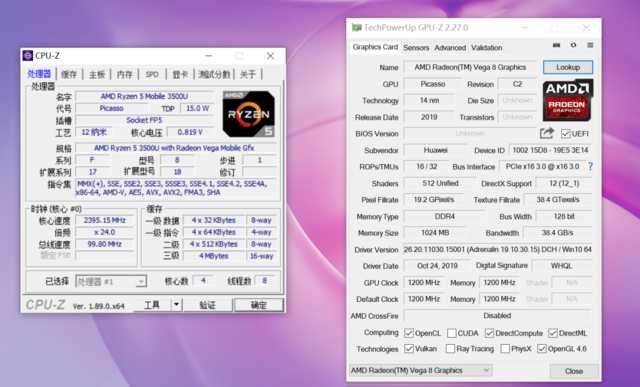The image size is (640, 387).
Task: Click the Lookup button in GPU-Z
Action: coord(568,67)
